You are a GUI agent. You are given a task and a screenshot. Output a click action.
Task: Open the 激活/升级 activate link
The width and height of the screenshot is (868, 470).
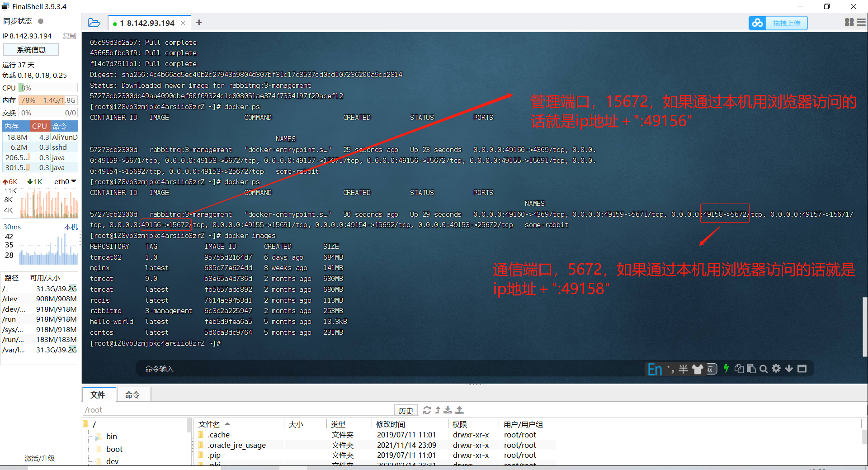[40, 458]
